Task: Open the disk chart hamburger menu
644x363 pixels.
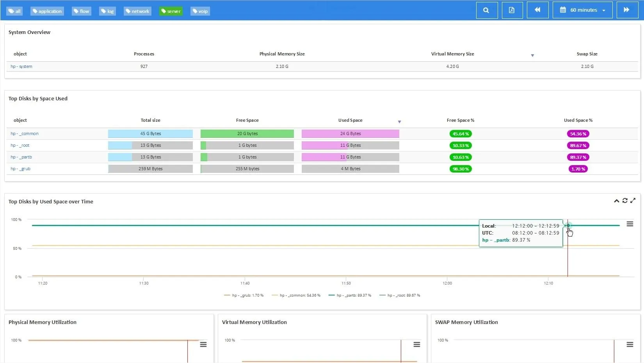Action: click(630, 224)
